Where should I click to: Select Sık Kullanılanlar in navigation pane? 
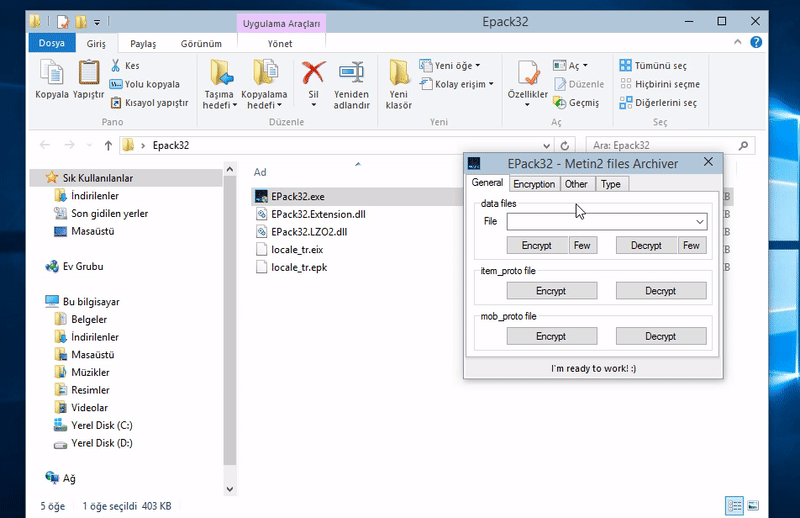tap(126, 178)
